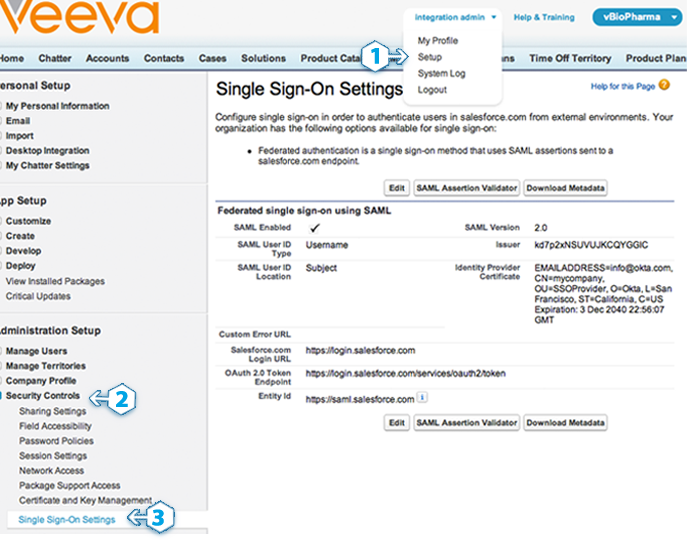Screen dimensions: 687x540
Task: Click the Veeva logo
Action: pos(79,19)
